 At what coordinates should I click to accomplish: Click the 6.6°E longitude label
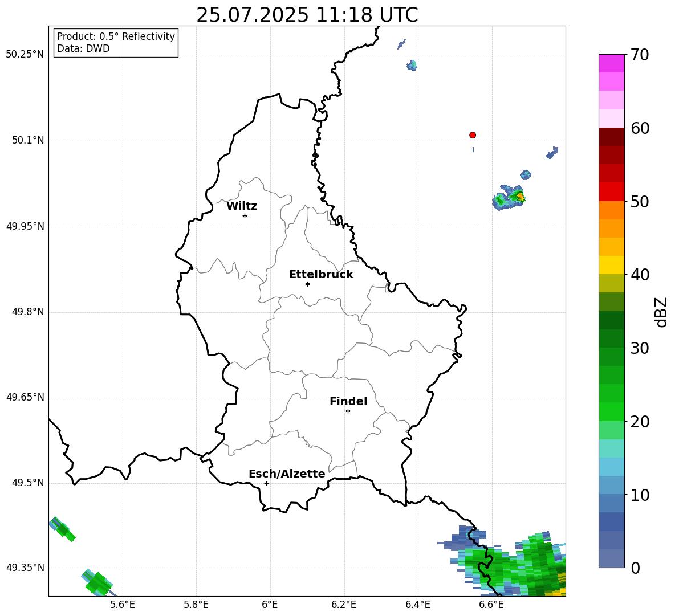[x=491, y=605]
